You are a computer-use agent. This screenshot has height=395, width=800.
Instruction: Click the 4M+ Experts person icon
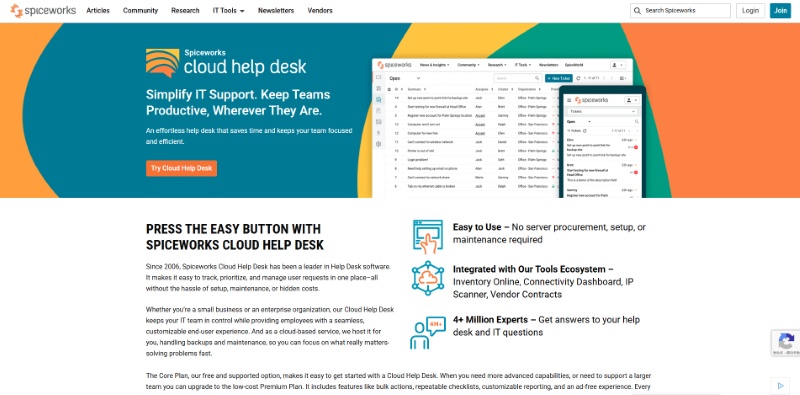point(428,332)
